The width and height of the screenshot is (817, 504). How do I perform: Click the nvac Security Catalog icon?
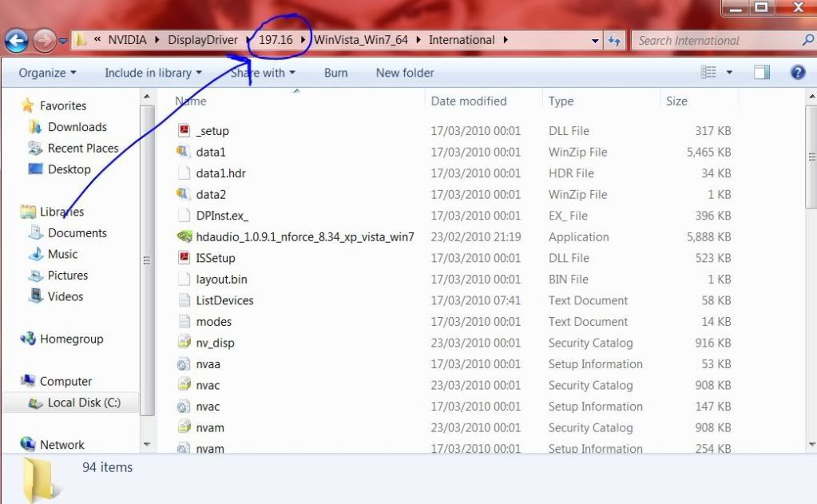(x=184, y=385)
